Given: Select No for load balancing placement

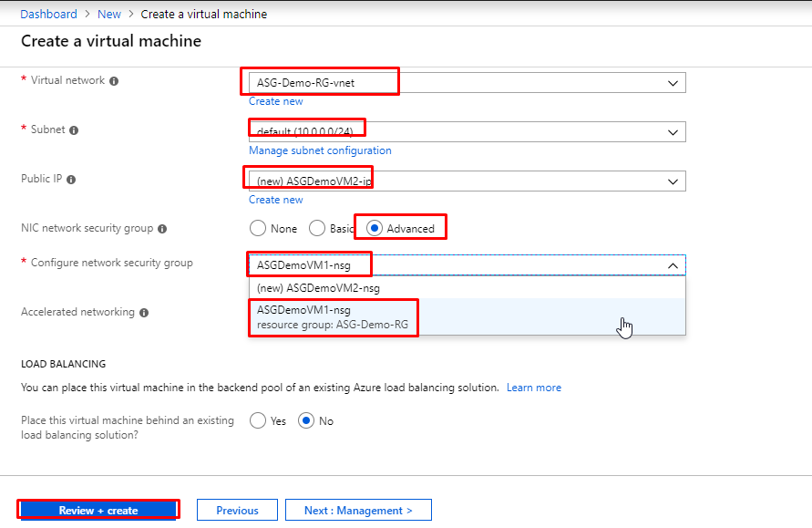Looking at the screenshot, I should click(306, 420).
